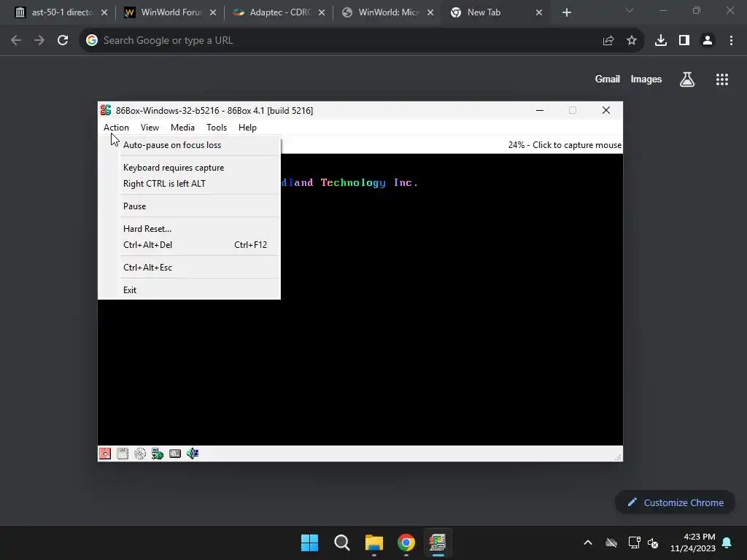Open the notification bell in taskbar
747x560 pixels.
(727, 542)
